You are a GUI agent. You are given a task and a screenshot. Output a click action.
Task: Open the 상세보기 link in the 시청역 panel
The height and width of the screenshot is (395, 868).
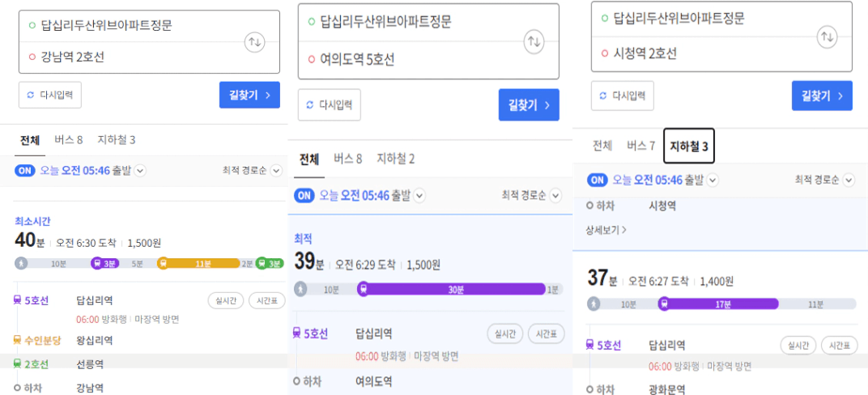(606, 229)
